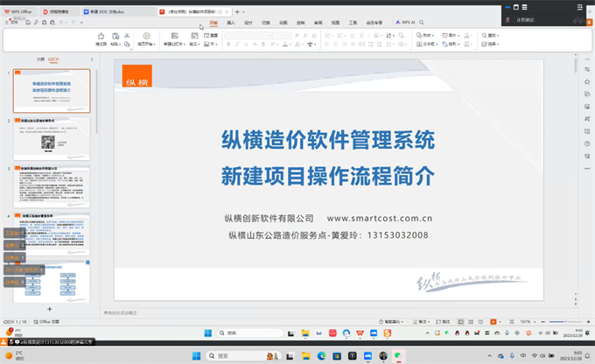
Task: Click the new tab plus button
Action: coord(238,12)
